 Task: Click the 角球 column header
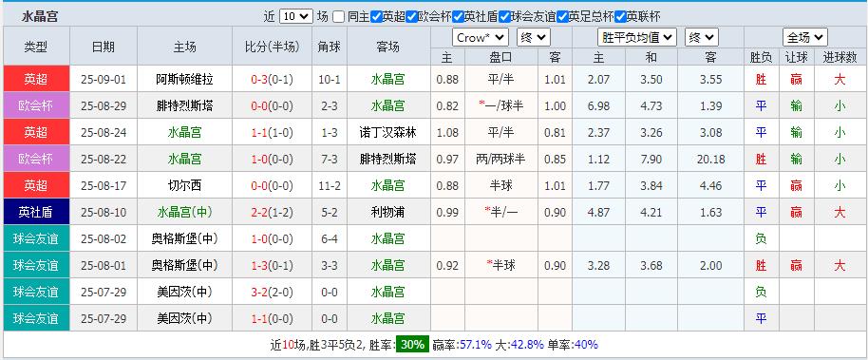[x=330, y=47]
